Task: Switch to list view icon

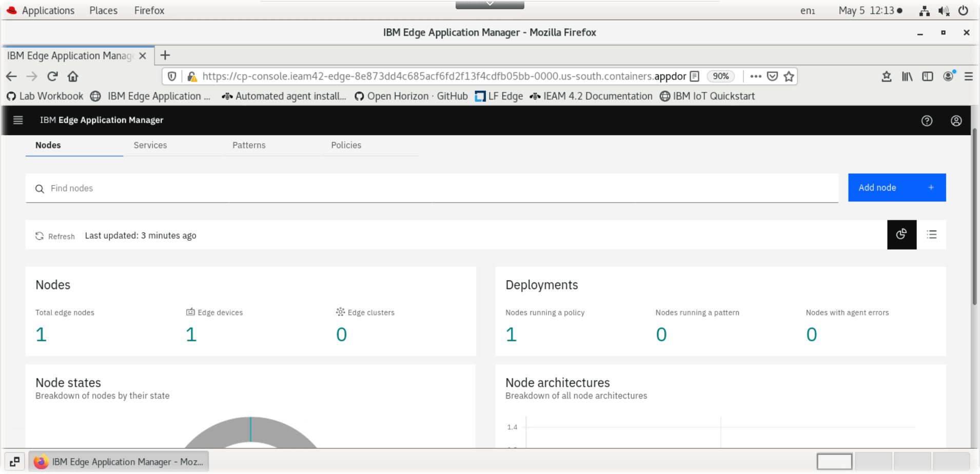Action: point(932,235)
